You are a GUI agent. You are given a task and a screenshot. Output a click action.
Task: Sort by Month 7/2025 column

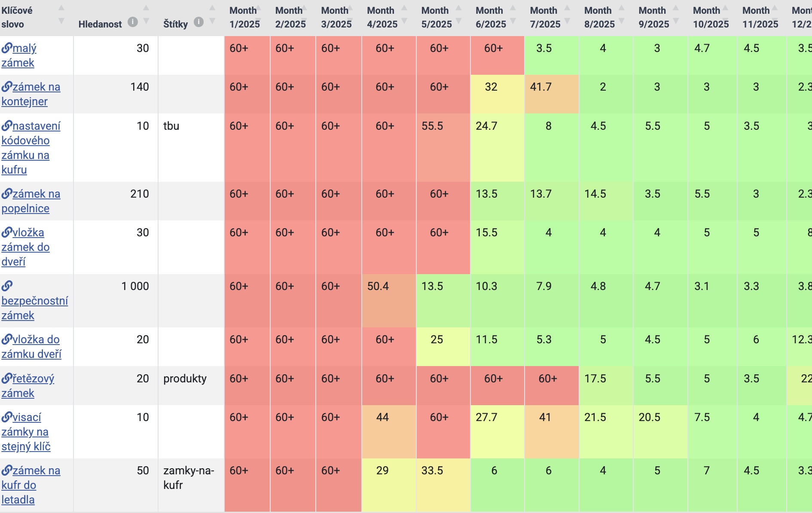click(567, 15)
